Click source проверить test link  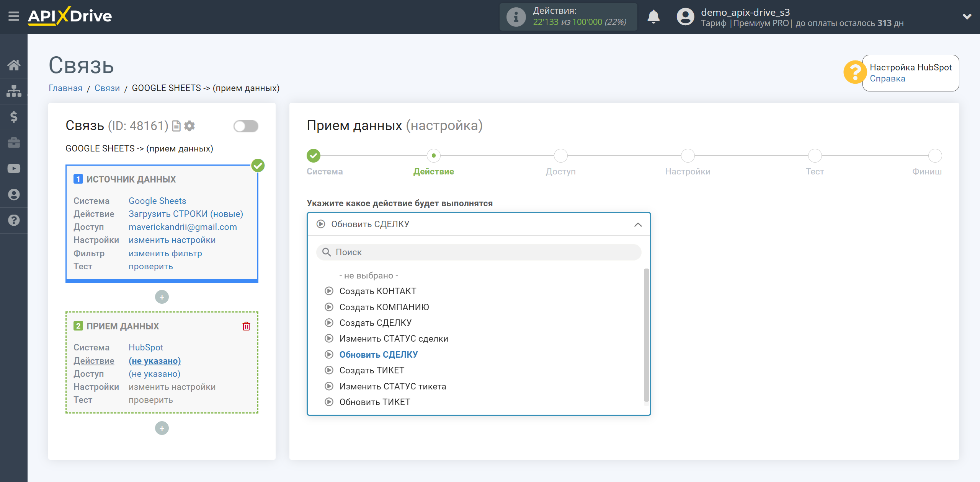coord(150,266)
